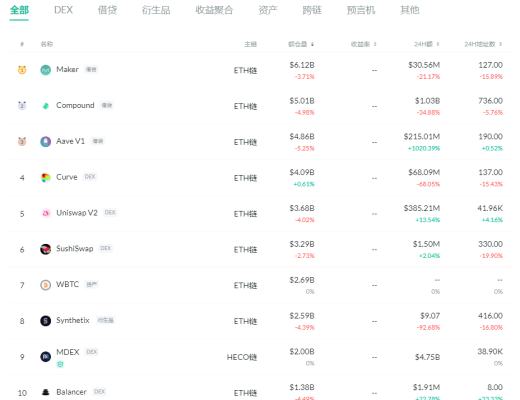Click the small teal badge under MDEX
This screenshot has width=520, height=400.
tap(60, 364)
